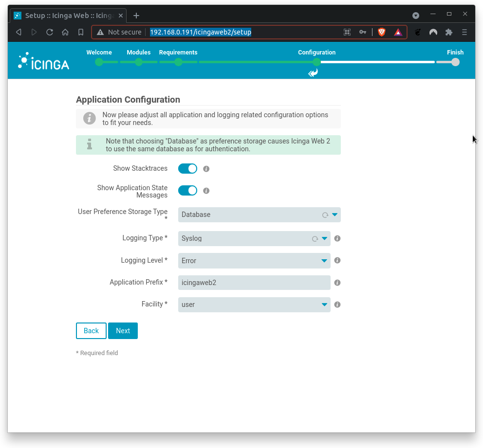Open Brave Shields from the toolbar

coord(381,32)
